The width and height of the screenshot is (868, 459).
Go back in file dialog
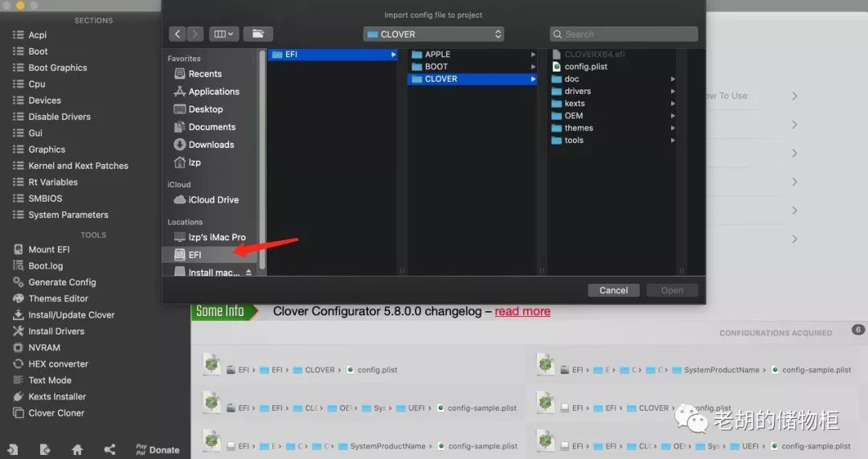pyautogui.click(x=177, y=35)
